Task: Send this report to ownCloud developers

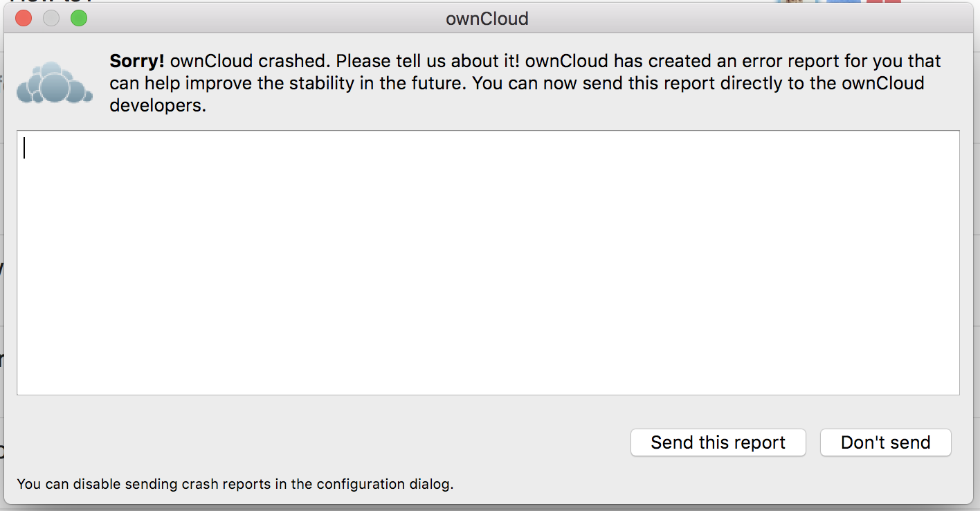Action: 718,442
